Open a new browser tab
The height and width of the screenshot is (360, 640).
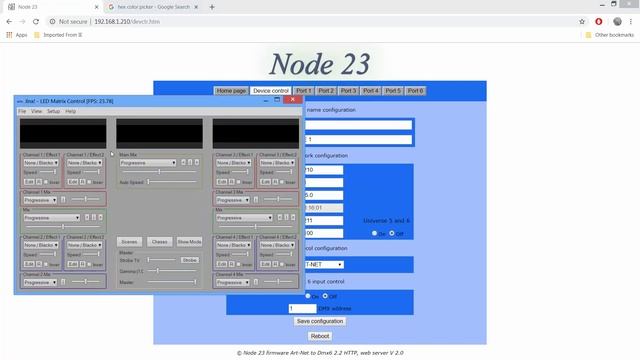(212, 7)
